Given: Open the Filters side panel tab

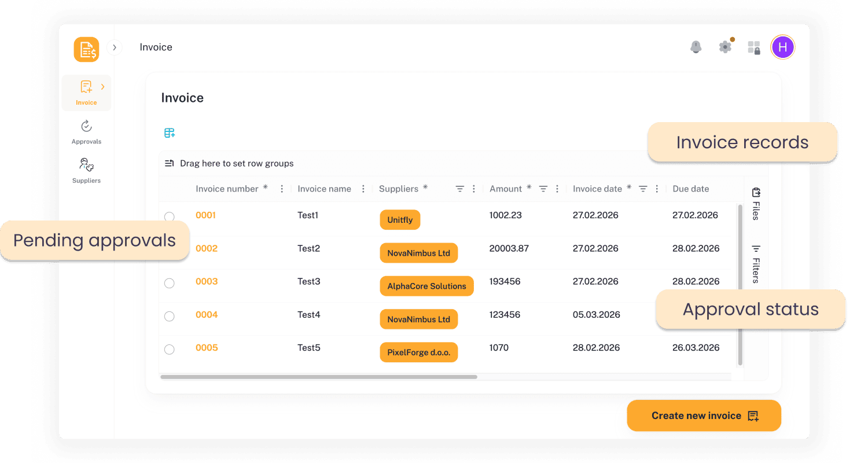Looking at the screenshot, I should point(756,263).
